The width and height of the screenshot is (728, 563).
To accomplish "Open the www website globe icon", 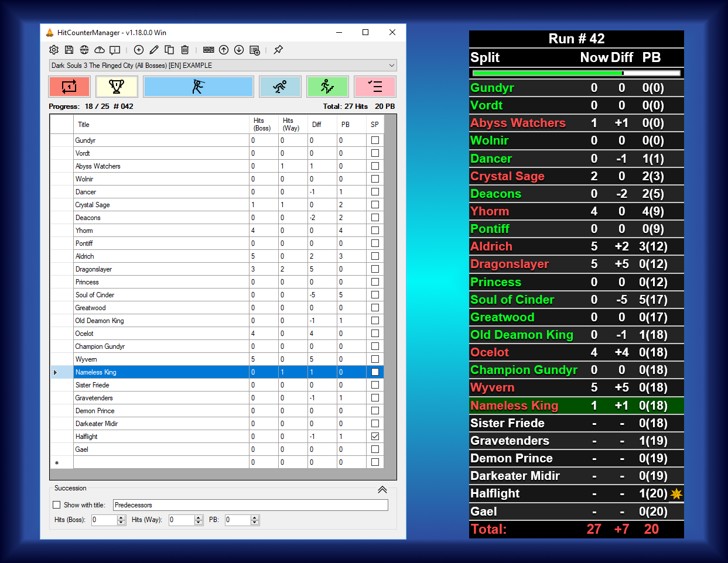I will (x=84, y=50).
